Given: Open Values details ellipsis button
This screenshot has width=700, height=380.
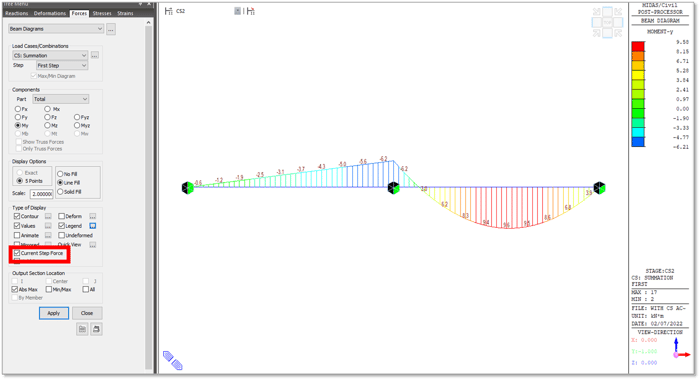Looking at the screenshot, I should pyautogui.click(x=48, y=226).
